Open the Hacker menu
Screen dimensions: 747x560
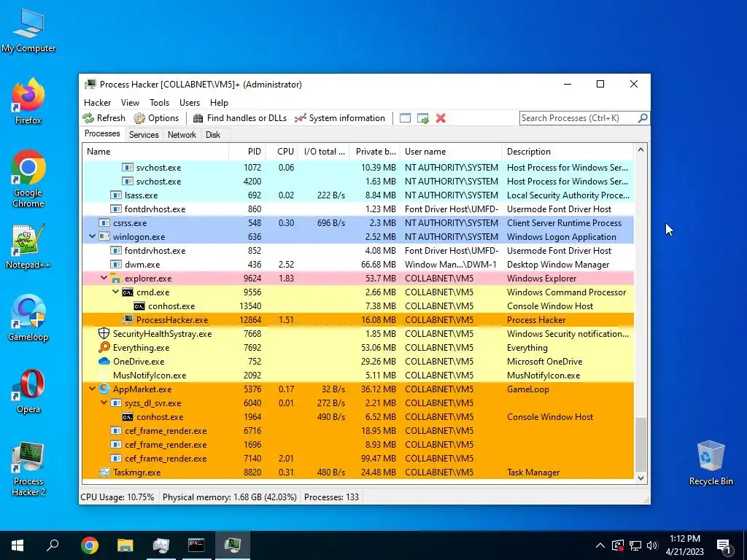(x=97, y=103)
